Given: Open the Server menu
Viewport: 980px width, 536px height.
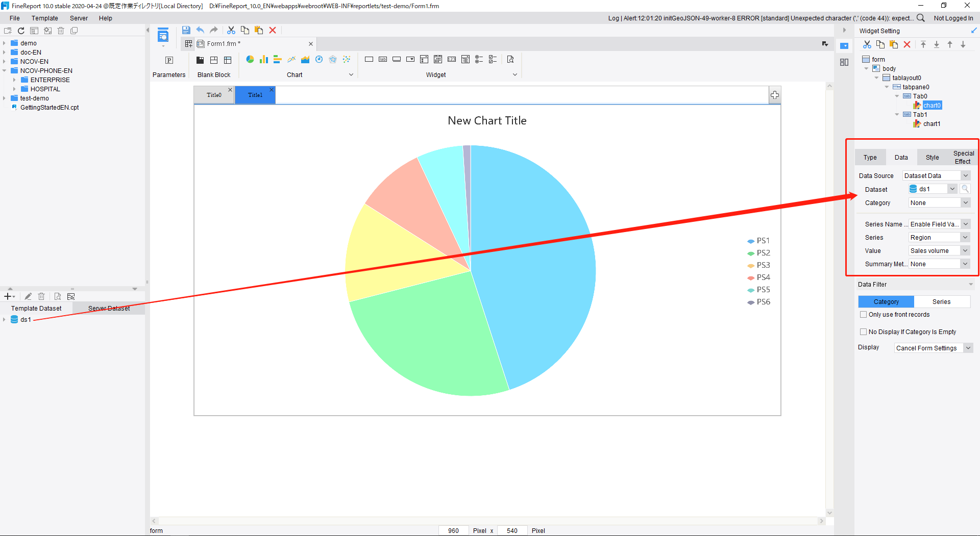Looking at the screenshot, I should [x=79, y=18].
